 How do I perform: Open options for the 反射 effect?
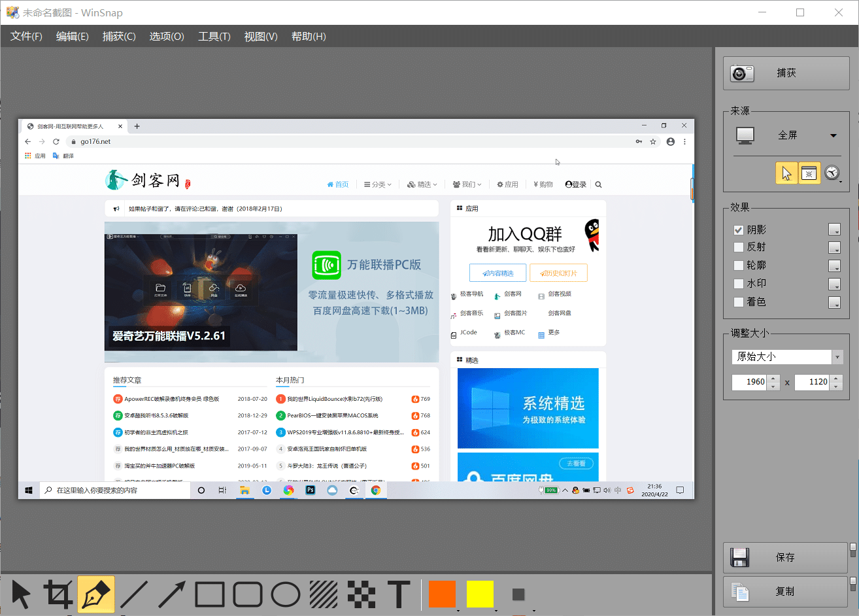click(x=834, y=247)
